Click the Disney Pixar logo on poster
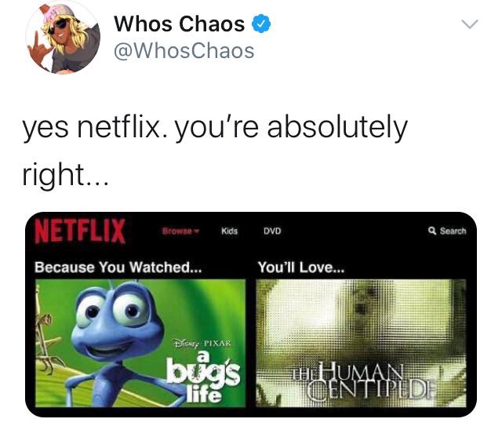This screenshot has height=448, width=502. (202, 343)
